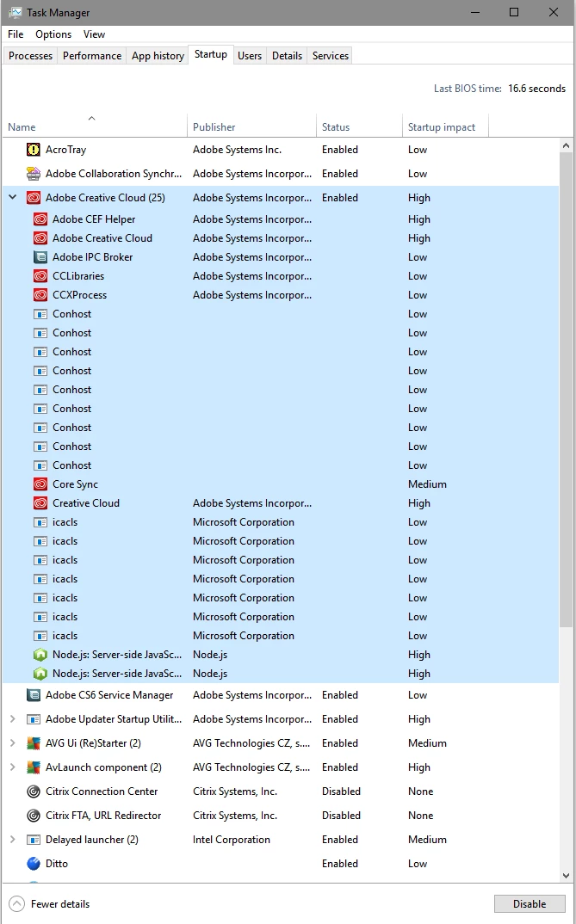Click the Medium impact of Core Sync
Viewport: 576px width, 924px height.
click(x=427, y=484)
